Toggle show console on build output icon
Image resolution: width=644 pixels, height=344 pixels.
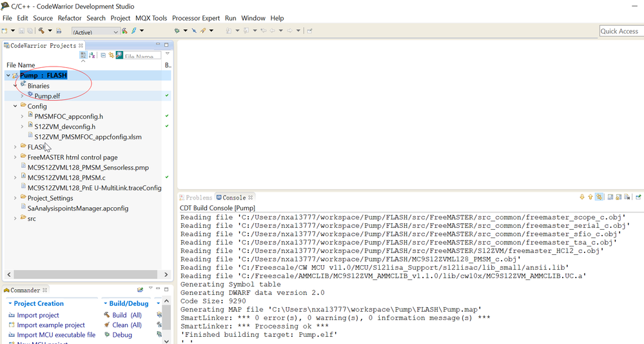coord(610,197)
